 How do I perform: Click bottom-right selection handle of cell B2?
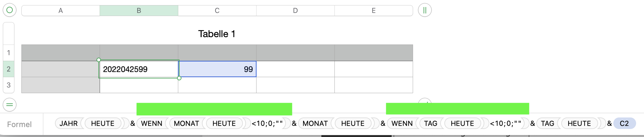click(x=179, y=78)
